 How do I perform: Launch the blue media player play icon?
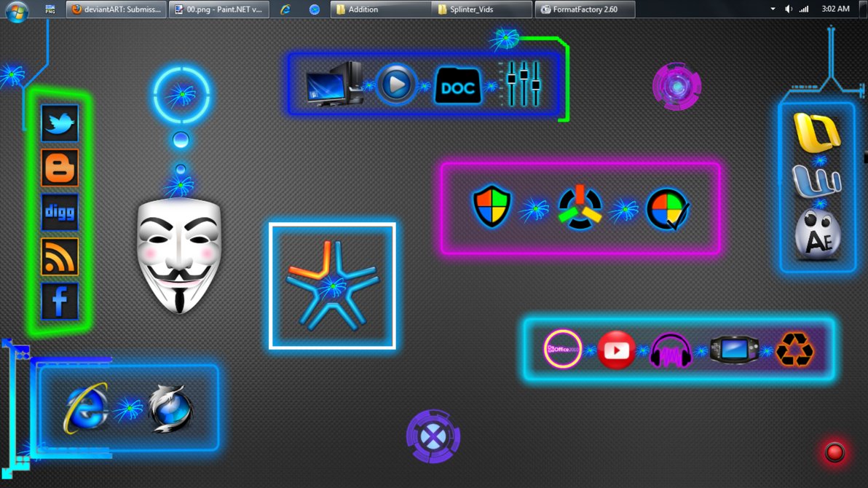(x=396, y=84)
